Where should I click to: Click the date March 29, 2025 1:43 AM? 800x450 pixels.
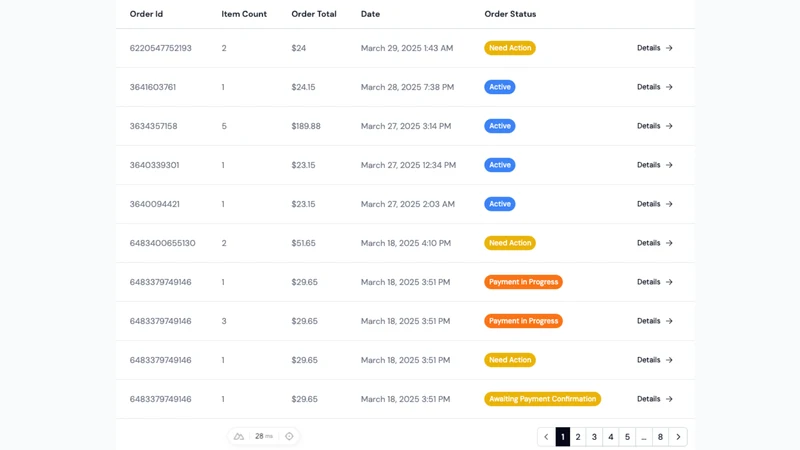click(407, 48)
